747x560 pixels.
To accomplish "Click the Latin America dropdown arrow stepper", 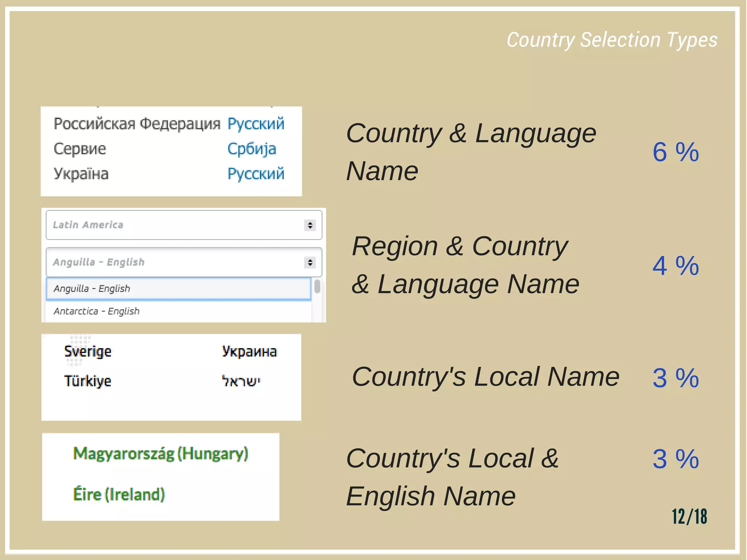I will point(310,225).
